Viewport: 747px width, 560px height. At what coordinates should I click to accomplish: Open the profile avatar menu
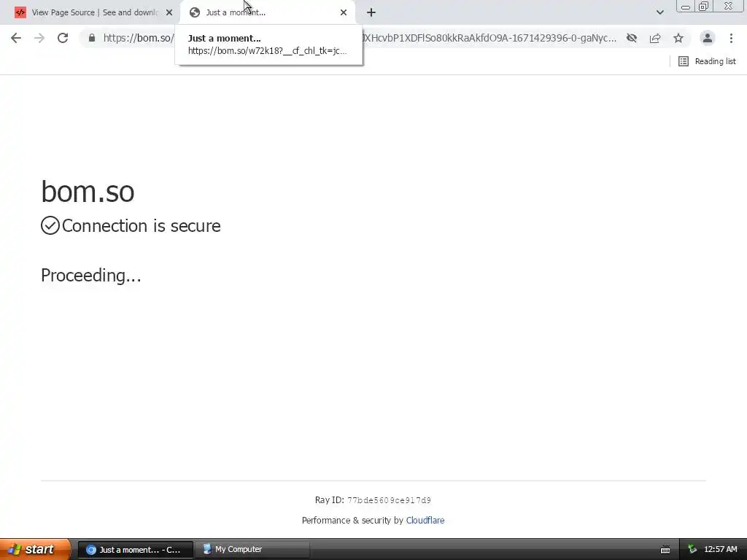708,38
